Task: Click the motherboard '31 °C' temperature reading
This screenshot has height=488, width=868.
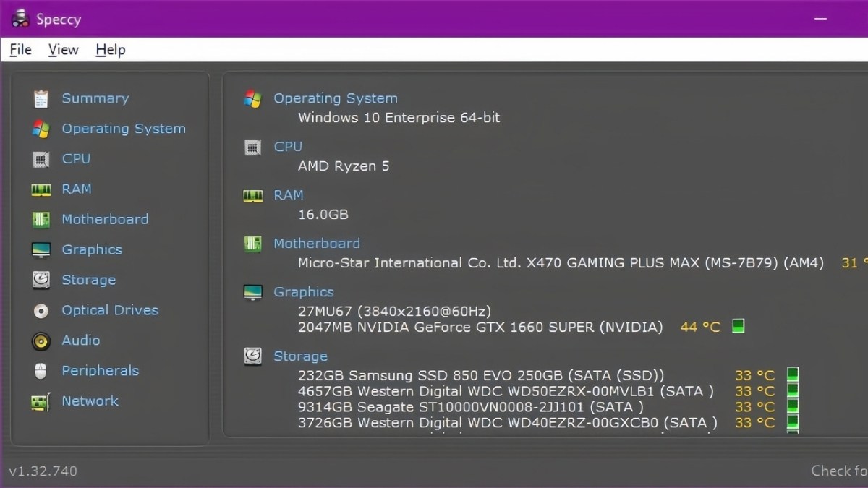Action: (854, 263)
